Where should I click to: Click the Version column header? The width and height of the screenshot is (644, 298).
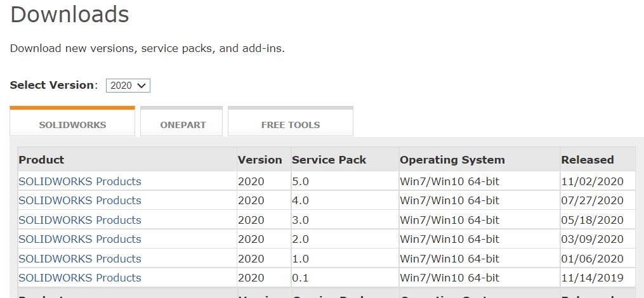[x=260, y=160]
